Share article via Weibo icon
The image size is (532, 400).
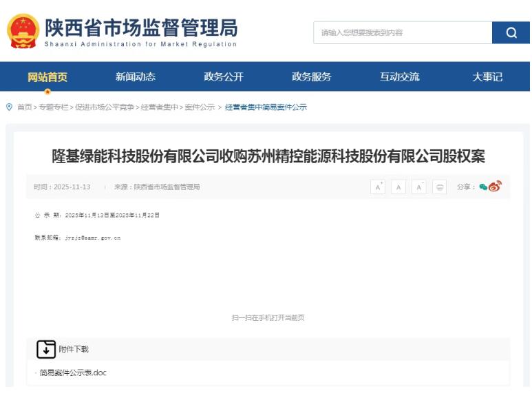pyautogui.click(x=495, y=187)
